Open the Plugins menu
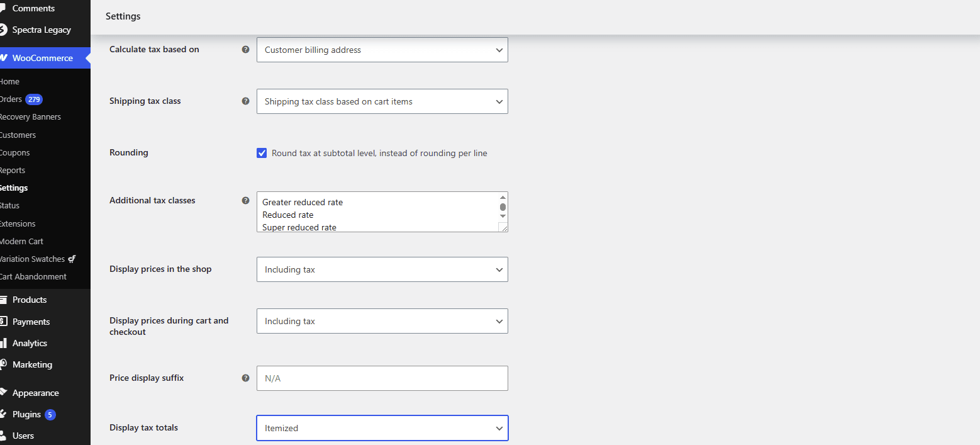This screenshot has height=445, width=980. pos(26,414)
